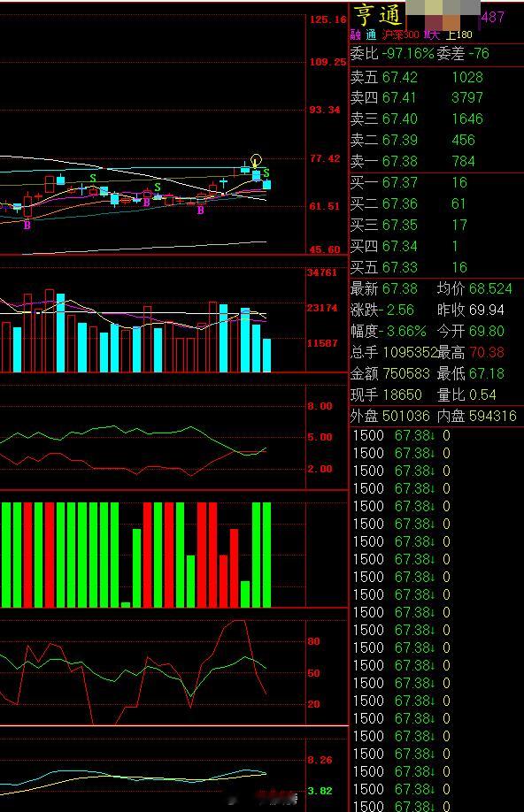Click the 23174 volume axis label
Image resolution: width=524 pixels, height=812 pixels.
[x=322, y=308]
